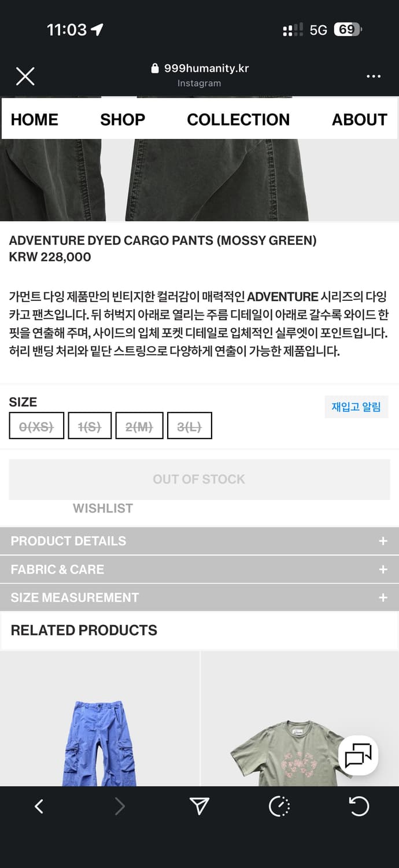Open the floating chat bubble icon

pyautogui.click(x=358, y=756)
